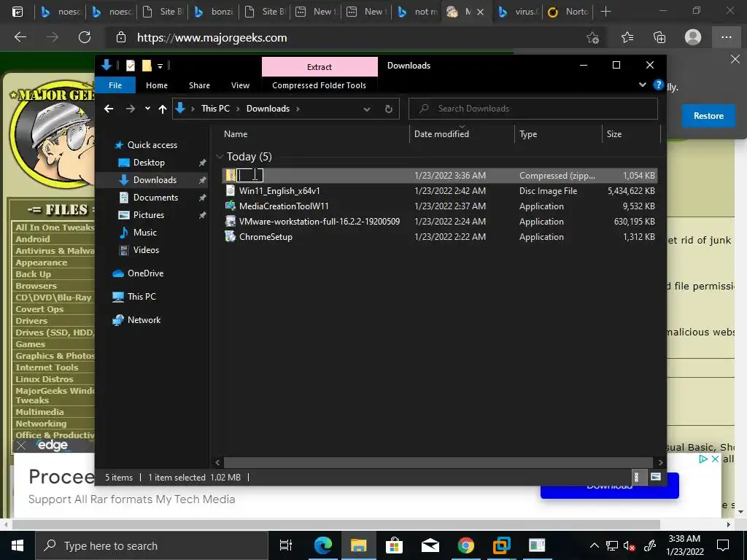Open Google Chrome from taskbar
747x560 pixels.
coord(465,545)
